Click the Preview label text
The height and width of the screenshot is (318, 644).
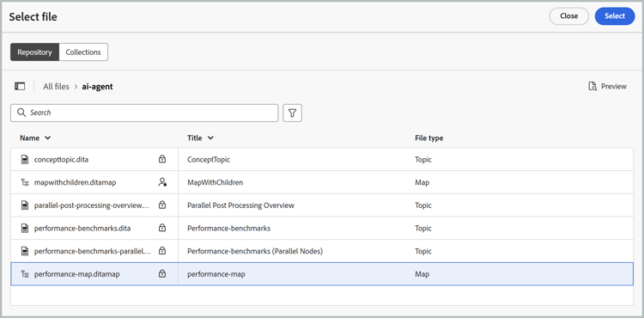point(614,86)
